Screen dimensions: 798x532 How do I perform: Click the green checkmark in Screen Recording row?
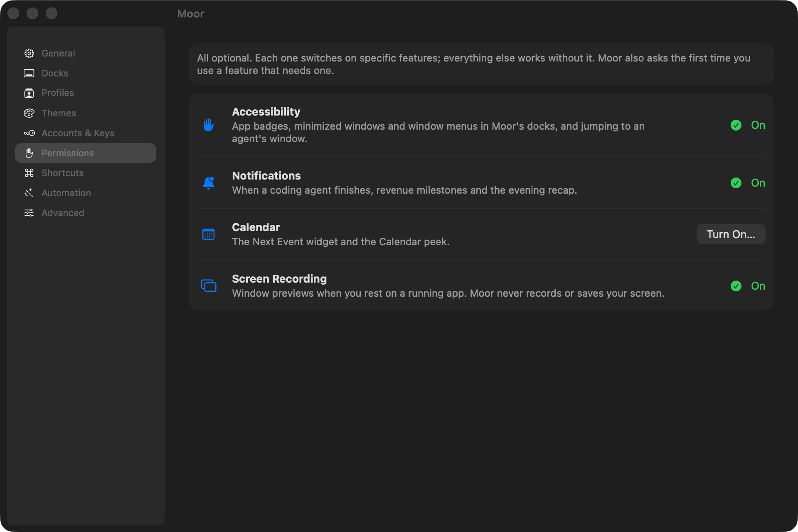pos(736,286)
